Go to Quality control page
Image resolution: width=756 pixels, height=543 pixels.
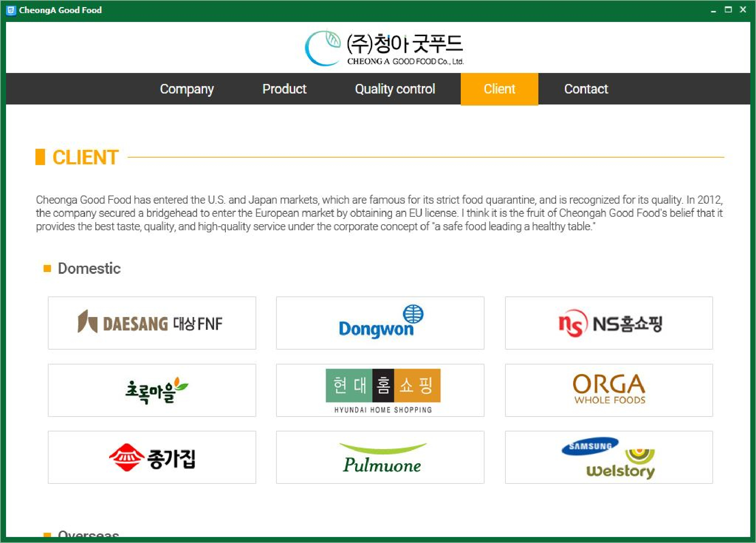pos(395,89)
